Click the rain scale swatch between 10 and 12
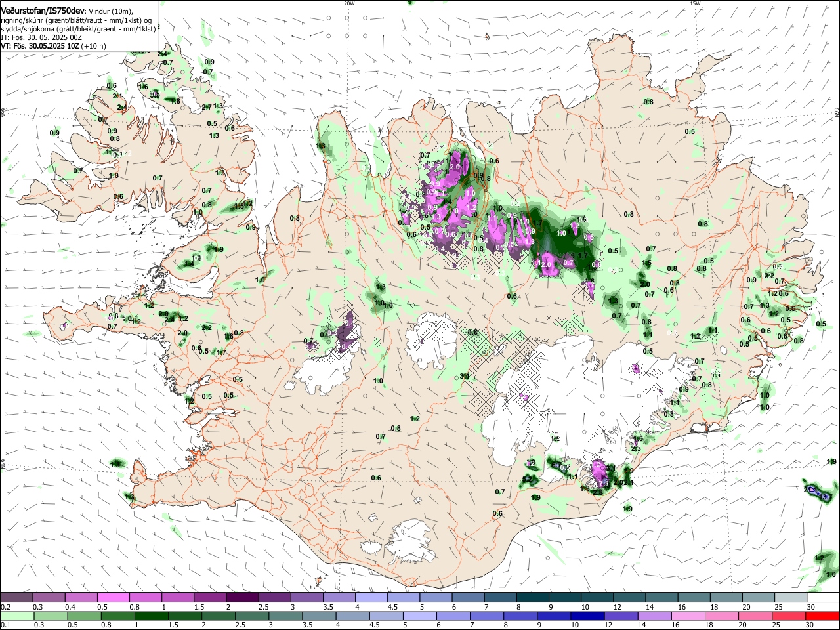840x630 pixels. 587,616
